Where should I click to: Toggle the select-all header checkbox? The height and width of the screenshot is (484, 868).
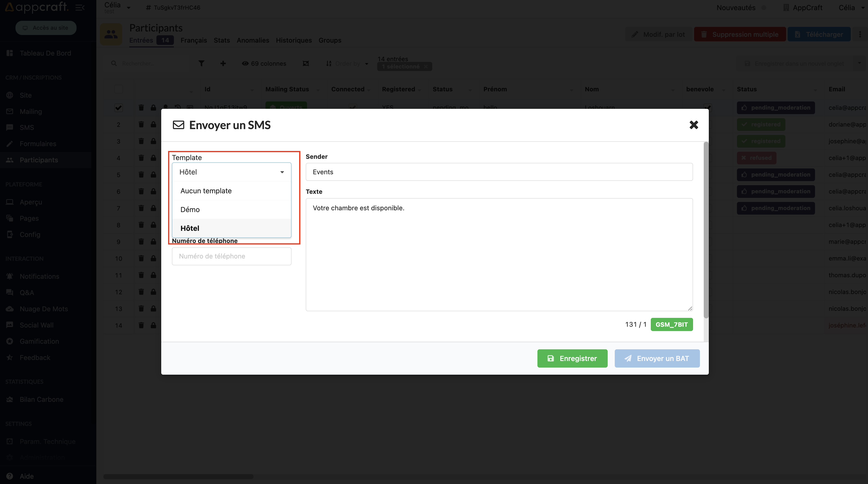coord(118,89)
